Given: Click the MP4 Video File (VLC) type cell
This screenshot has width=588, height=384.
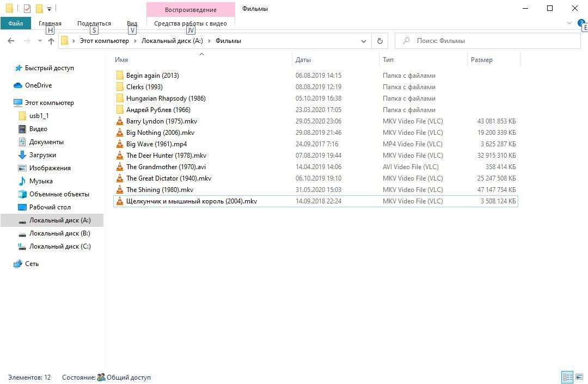Looking at the screenshot, I should coord(413,144).
